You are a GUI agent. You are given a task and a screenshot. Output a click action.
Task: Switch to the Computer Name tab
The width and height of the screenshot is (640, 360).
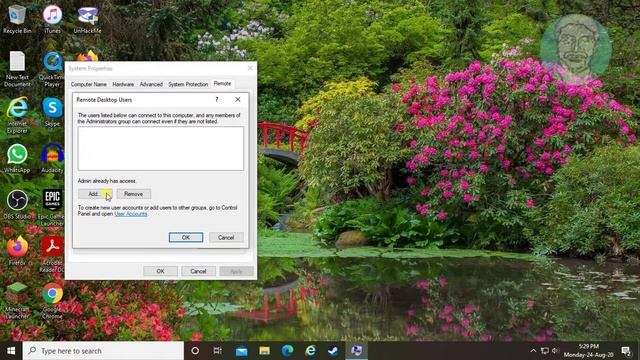(89, 84)
